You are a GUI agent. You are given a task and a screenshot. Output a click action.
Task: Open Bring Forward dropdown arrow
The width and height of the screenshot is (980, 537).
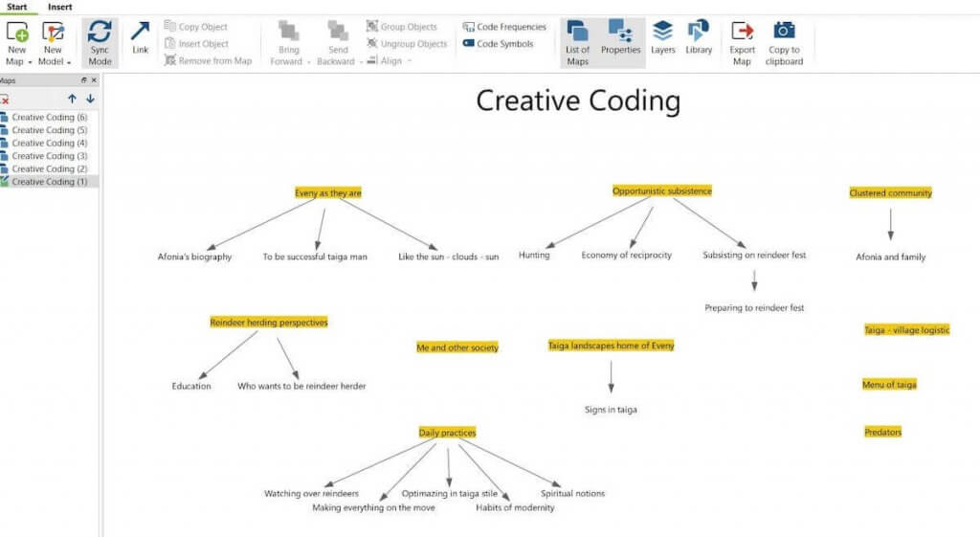(x=309, y=62)
